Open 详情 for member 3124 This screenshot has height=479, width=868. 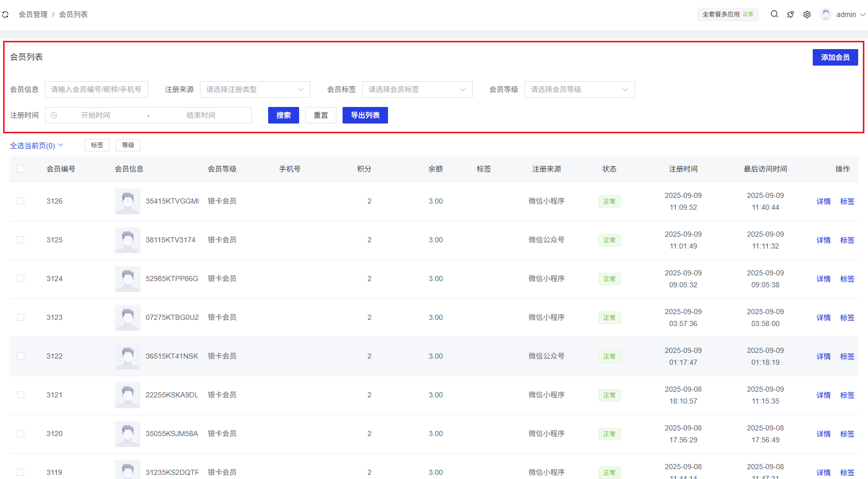[x=824, y=279]
